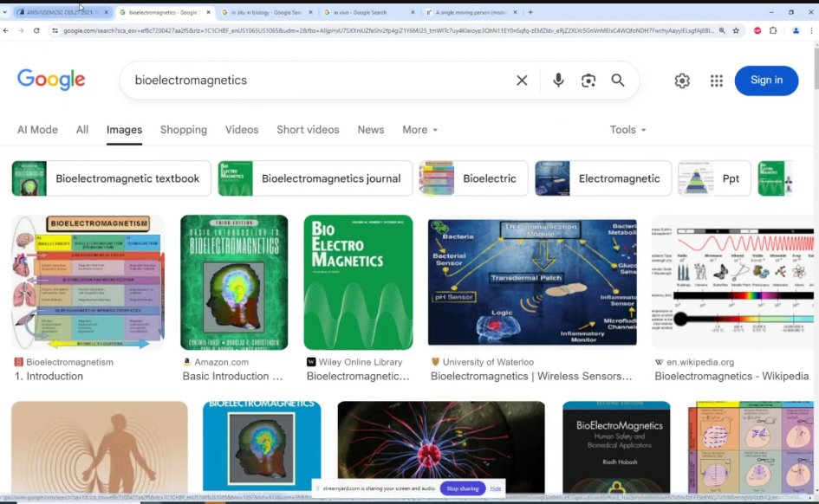Switch to AI Mode results

[x=37, y=130]
